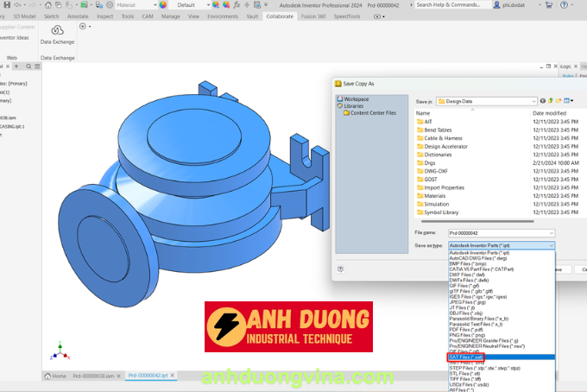Image resolution: width=587 pixels, height=392 pixels.
Task: Create new folder in Save dialog
Action: coord(560,101)
